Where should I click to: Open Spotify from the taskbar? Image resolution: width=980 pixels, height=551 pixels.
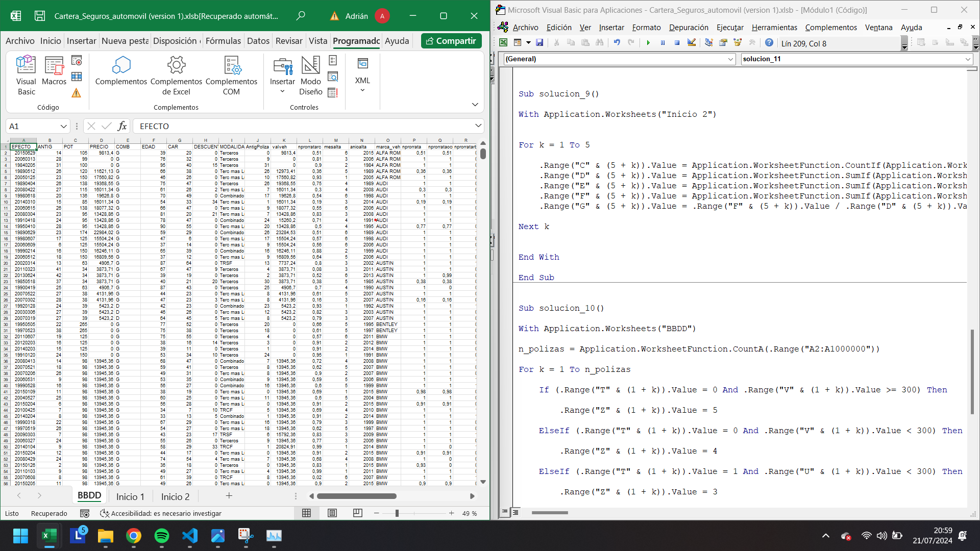click(161, 536)
